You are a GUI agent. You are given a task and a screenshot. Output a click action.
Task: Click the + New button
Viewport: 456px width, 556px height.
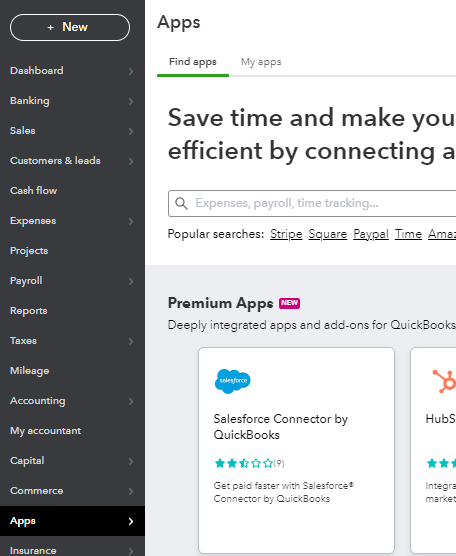tap(70, 28)
